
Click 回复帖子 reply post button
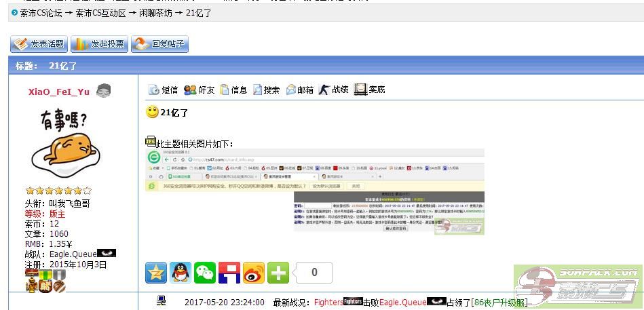pos(159,44)
